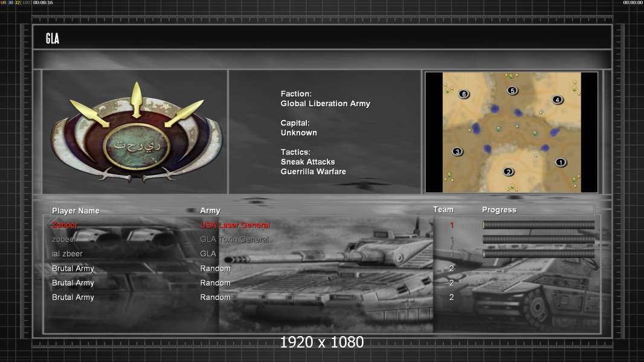Click the "Global Liberation Army" text
The height and width of the screenshot is (362, 644).
tap(325, 104)
